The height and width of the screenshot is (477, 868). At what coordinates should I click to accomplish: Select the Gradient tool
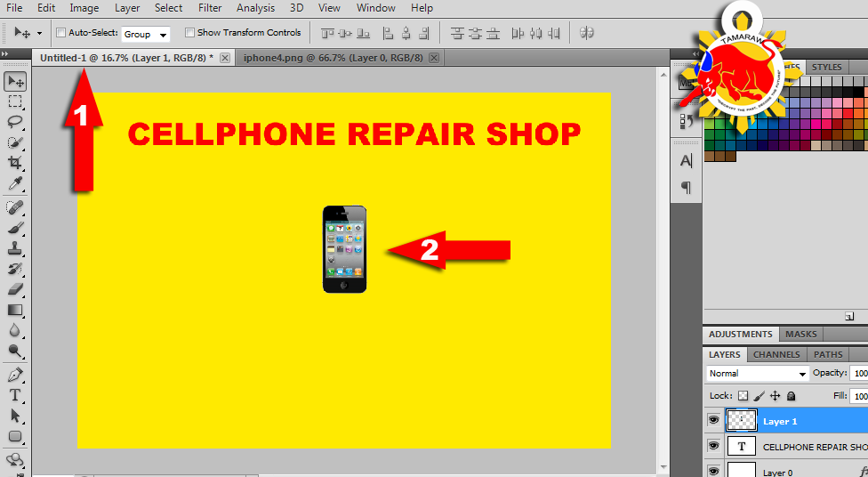(x=15, y=310)
